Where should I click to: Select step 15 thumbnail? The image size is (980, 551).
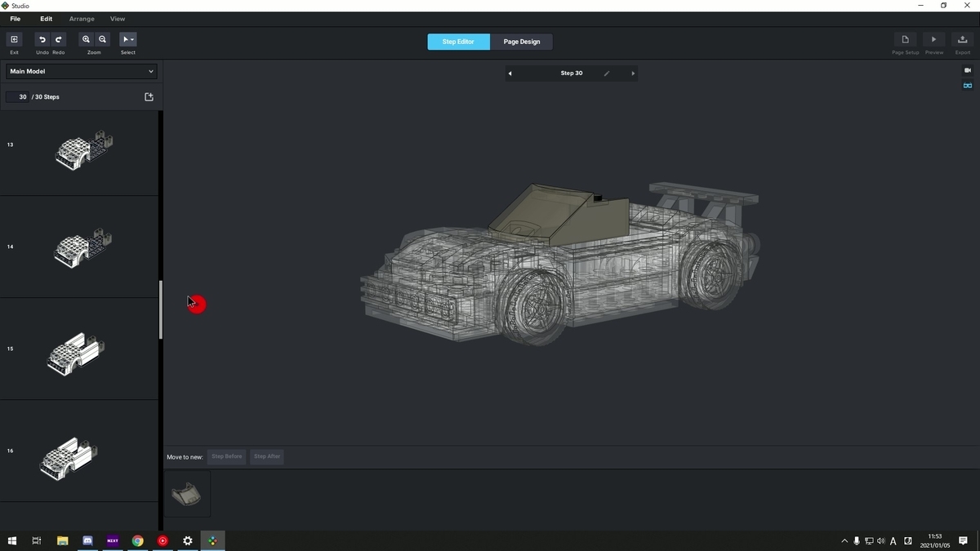[x=79, y=349]
